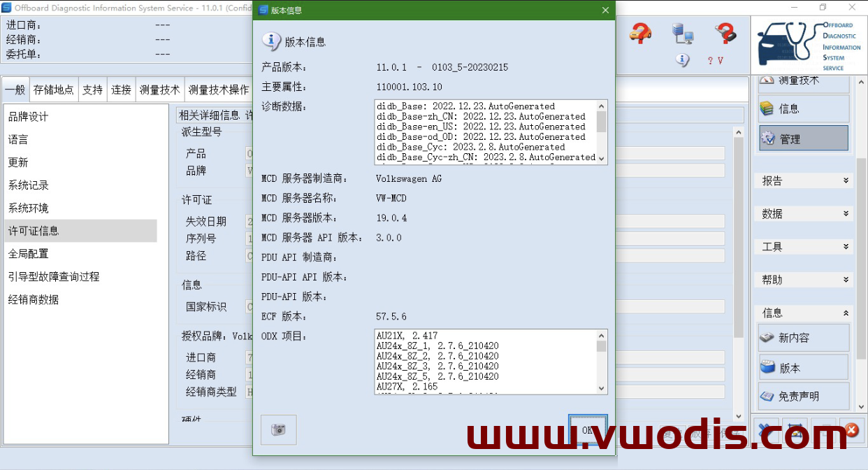Select 许可证信息 in the left list
The image size is (868, 470).
tap(80, 231)
